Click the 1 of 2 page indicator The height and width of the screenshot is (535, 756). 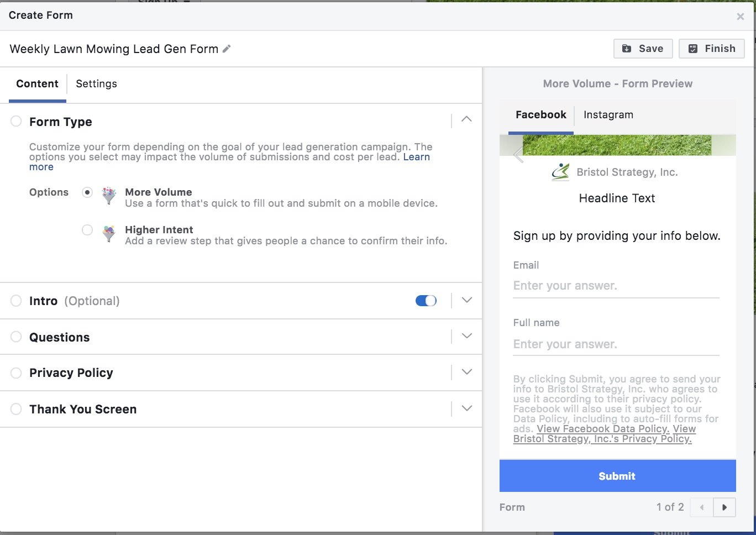(x=670, y=507)
